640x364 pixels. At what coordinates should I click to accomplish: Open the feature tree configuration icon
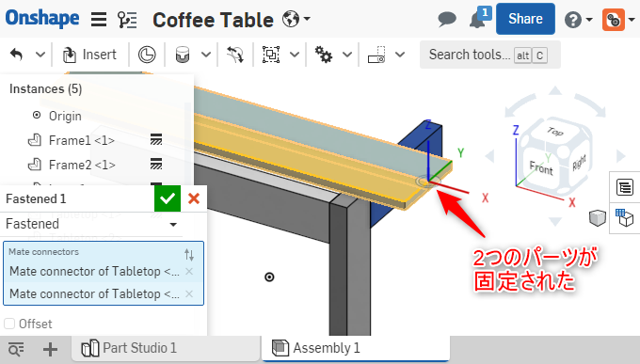(x=127, y=19)
